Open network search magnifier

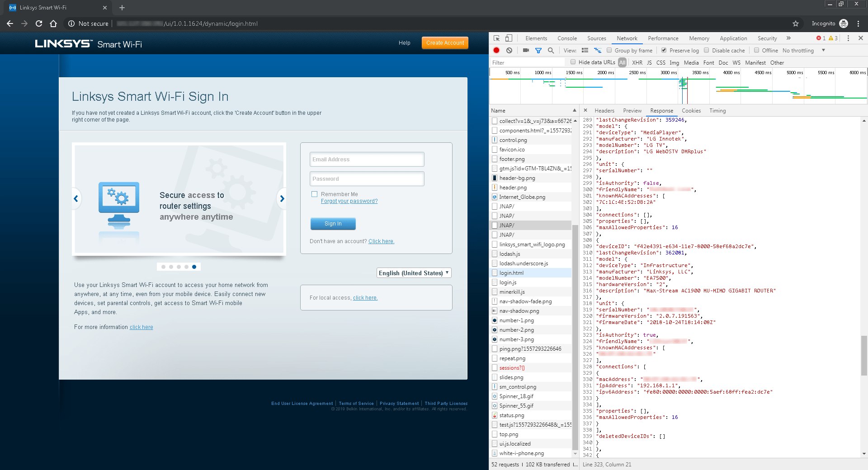click(x=551, y=51)
